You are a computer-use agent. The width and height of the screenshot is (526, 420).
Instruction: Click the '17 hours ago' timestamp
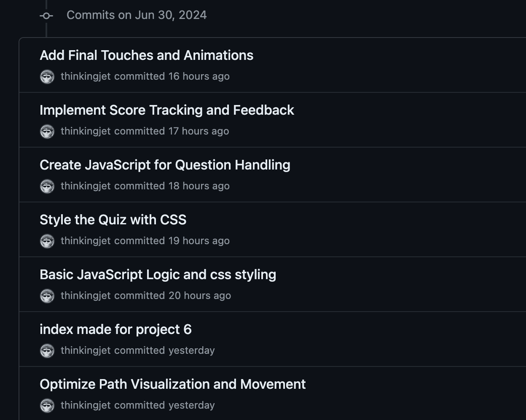(x=199, y=131)
